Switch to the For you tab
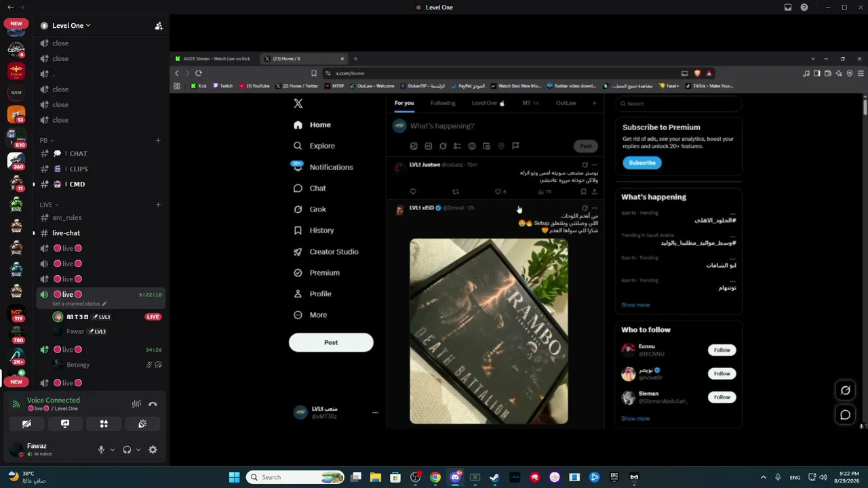Viewport: 868px width, 488px height. coord(404,103)
